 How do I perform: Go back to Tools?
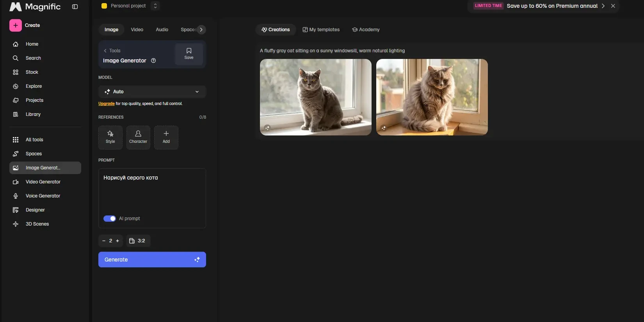(112, 51)
